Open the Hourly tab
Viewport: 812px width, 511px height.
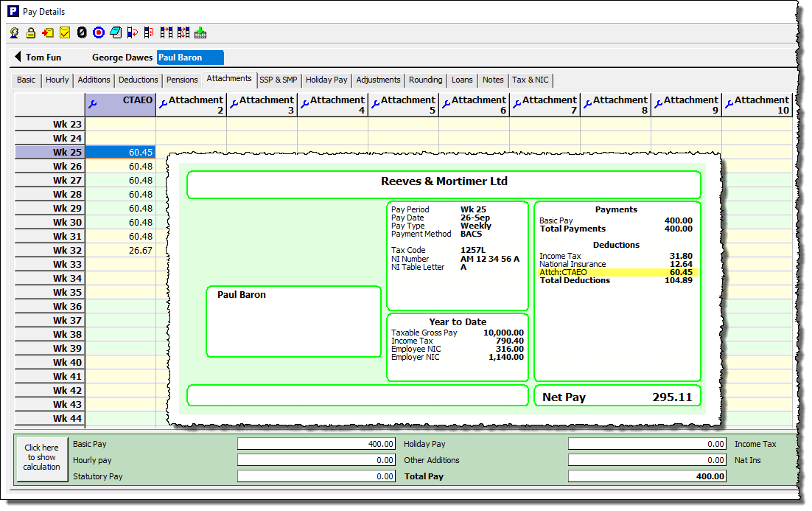tap(57, 80)
